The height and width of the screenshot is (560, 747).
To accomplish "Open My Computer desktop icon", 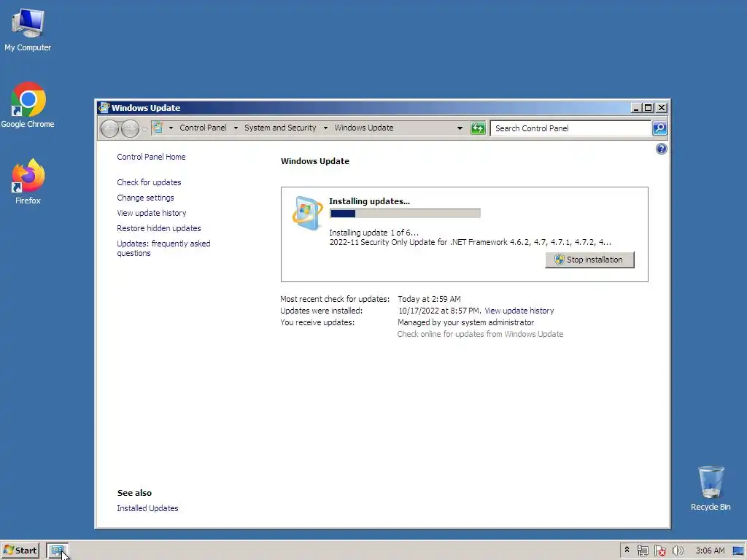I will [x=28, y=30].
